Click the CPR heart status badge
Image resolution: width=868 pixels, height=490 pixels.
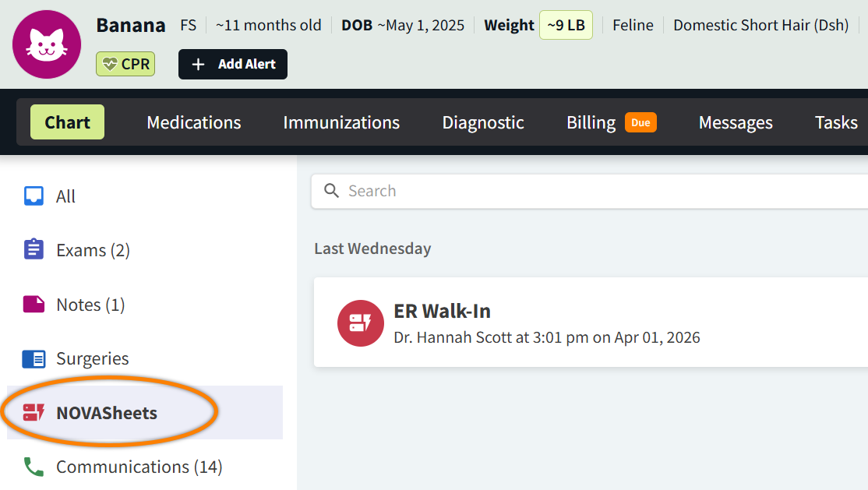coord(125,64)
